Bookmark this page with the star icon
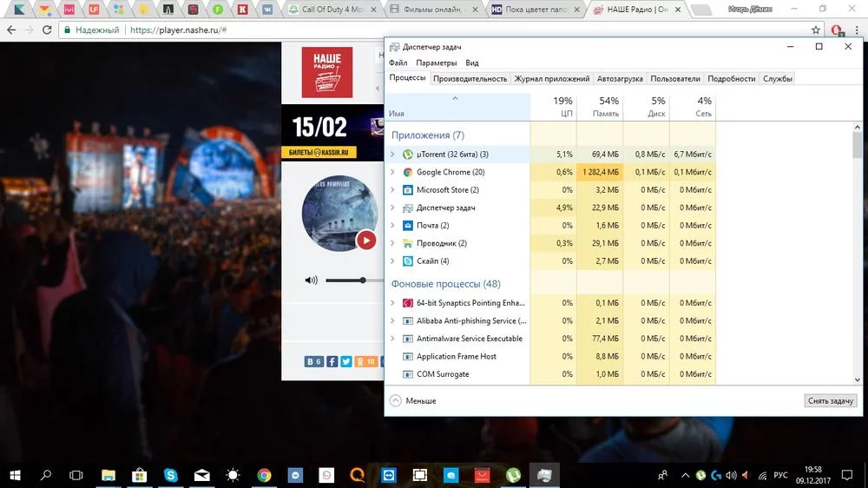Screen dimensions: 868x488 point(815,30)
